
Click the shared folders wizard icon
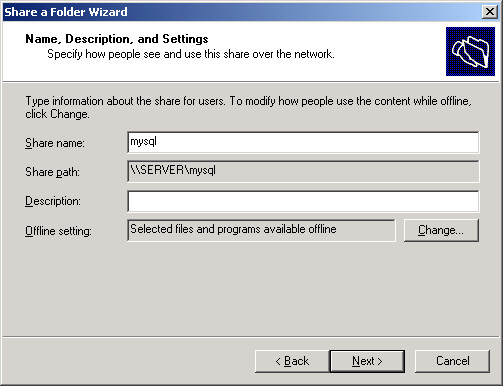coord(470,52)
